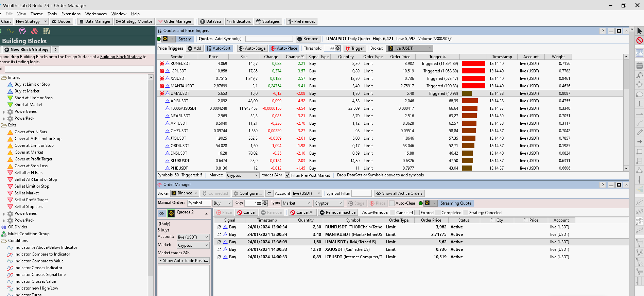Increase the Threshold value with up arrow
Image resolution: width=644 pixels, height=296 pixels.
pos(338,47)
